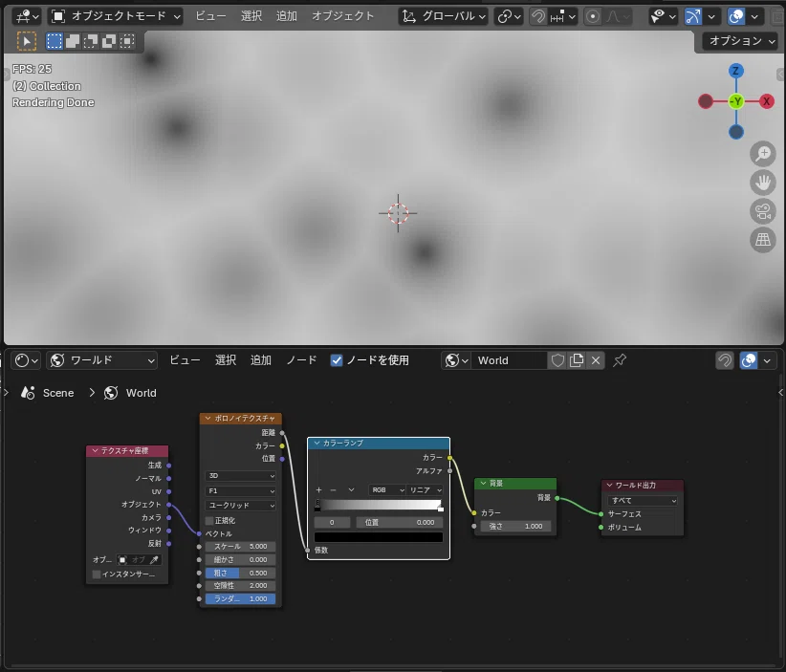Screen dimensions: 786x672
Task: Choose the invert selection mode icon
Action: click(x=109, y=41)
